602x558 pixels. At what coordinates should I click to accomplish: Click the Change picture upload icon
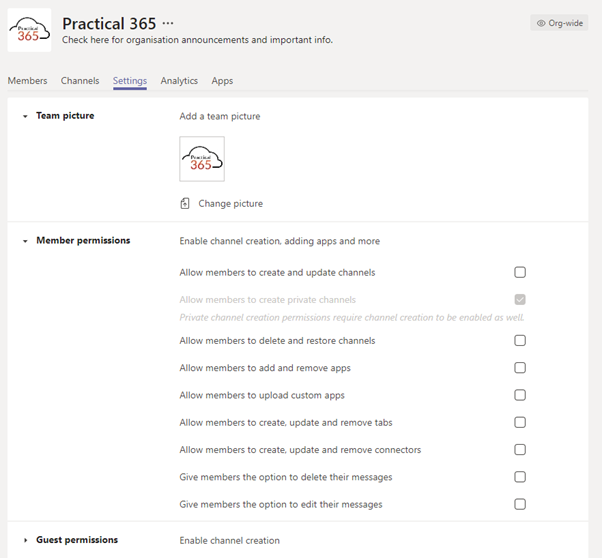(185, 204)
